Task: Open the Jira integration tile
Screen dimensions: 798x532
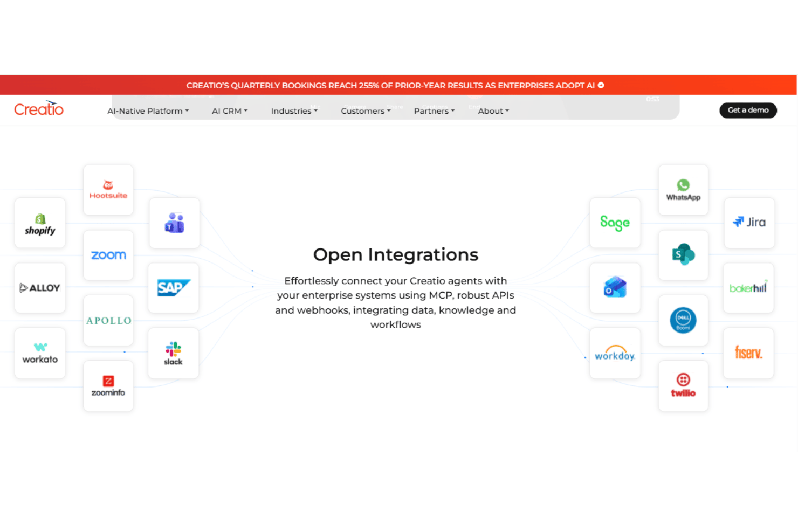Action: [x=749, y=223]
